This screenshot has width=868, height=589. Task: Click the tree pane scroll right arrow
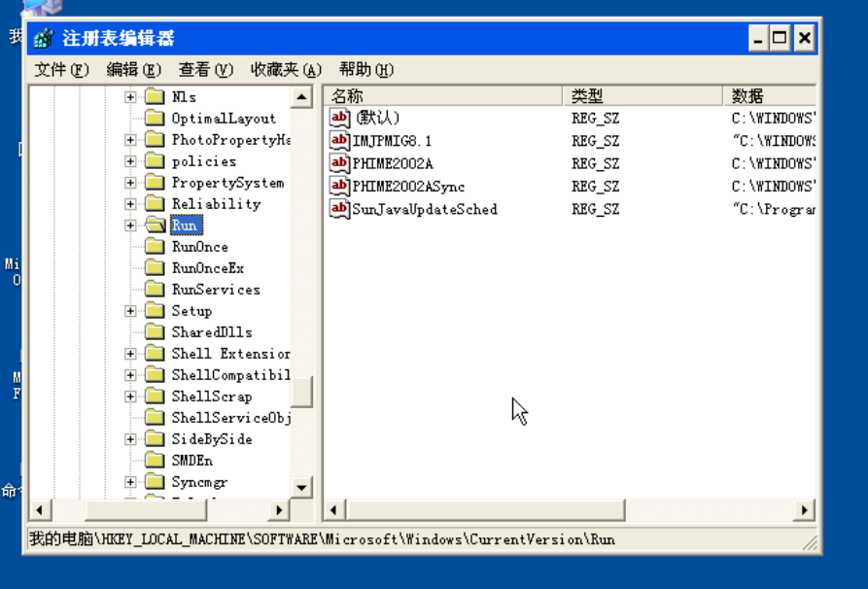[280, 510]
